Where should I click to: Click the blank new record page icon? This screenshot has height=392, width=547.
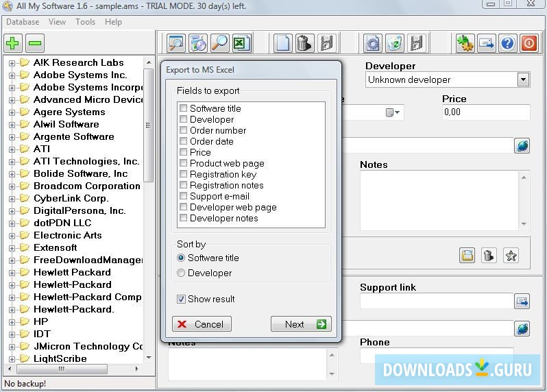click(282, 43)
